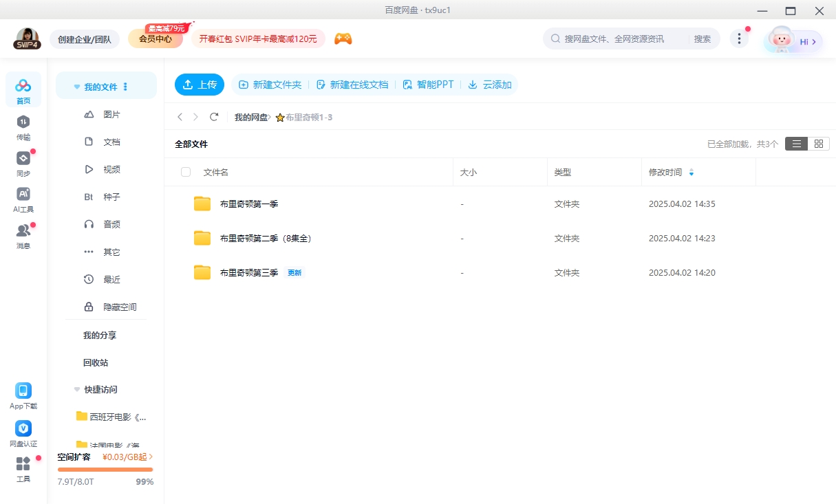This screenshot has height=504, width=836.
Task: Click the game controller icon near the banner
Action: click(343, 39)
